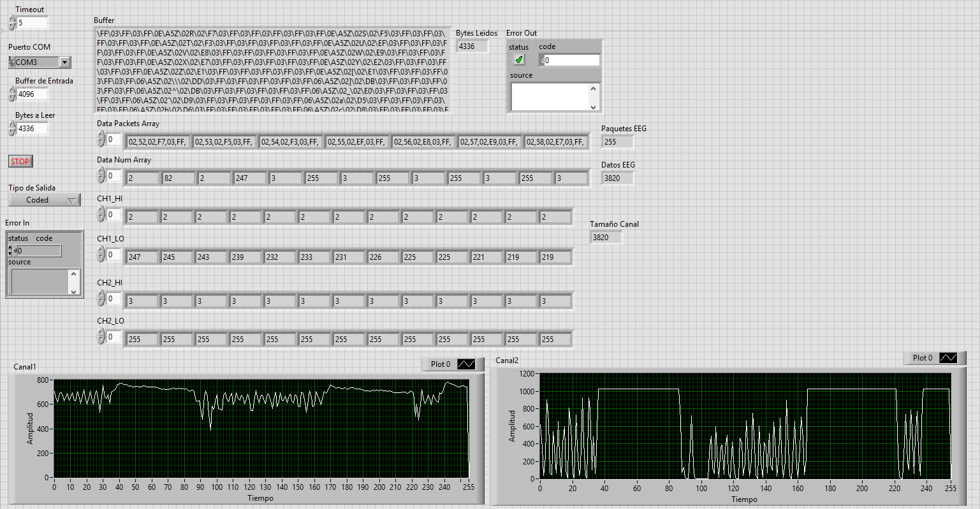
Task: Select the first element 247 in CH1_LO array
Action: tap(142, 257)
